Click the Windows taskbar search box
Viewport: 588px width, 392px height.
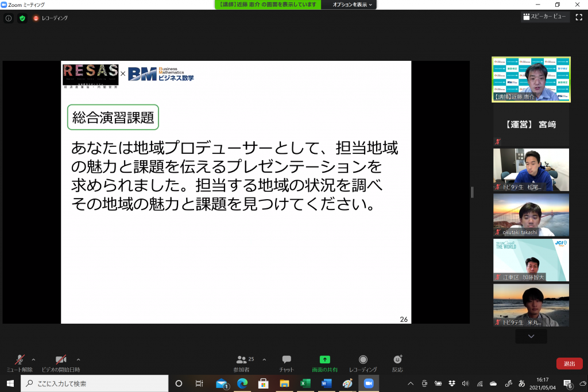(x=95, y=383)
